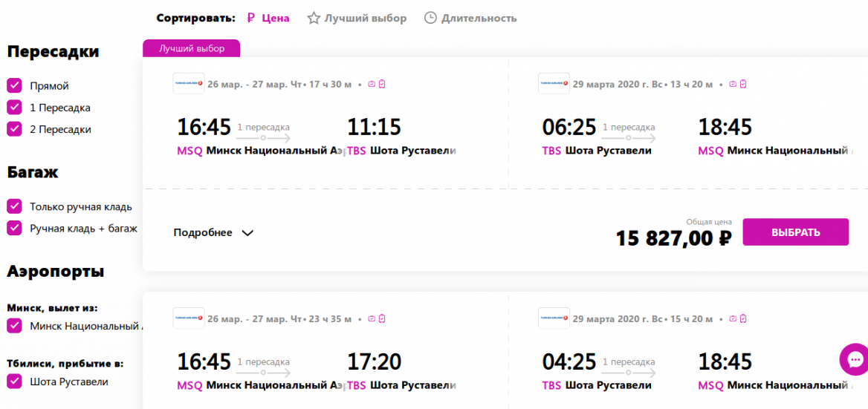Toggle the 1 Пересадка checkbox
Viewport: 868px width, 409px height.
pyautogui.click(x=14, y=107)
